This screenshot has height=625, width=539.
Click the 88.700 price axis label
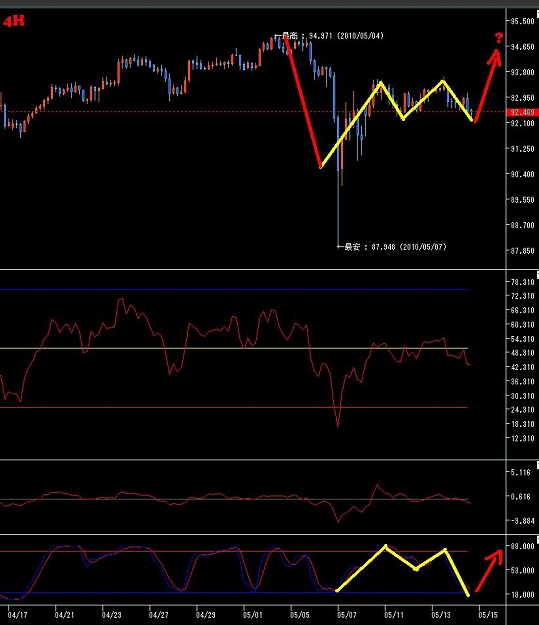(522, 225)
